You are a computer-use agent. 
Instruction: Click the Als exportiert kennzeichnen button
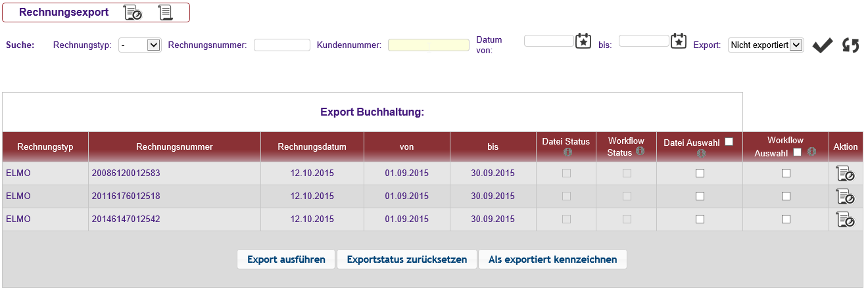pos(552,259)
